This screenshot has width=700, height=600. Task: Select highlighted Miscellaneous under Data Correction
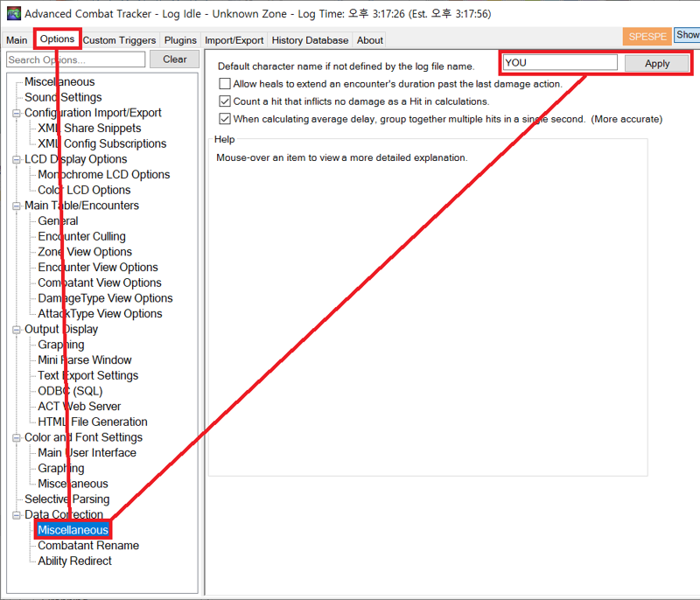pos(73,530)
